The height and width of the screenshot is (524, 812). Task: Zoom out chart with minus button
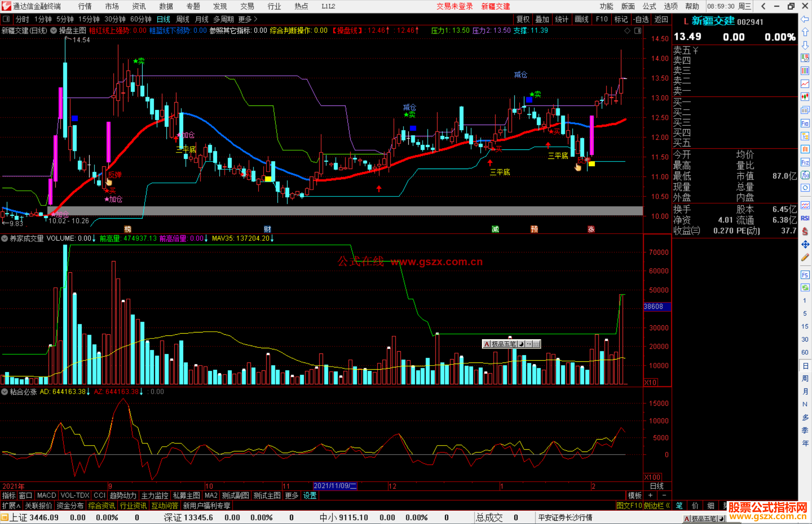click(664, 496)
